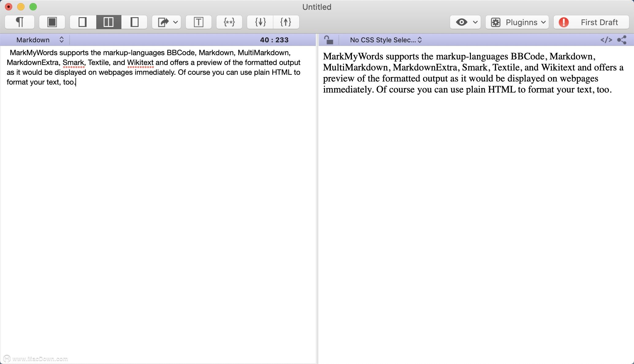Zoom the Untitled window with the green button
Screen dimensions: 634x364
(33, 6)
